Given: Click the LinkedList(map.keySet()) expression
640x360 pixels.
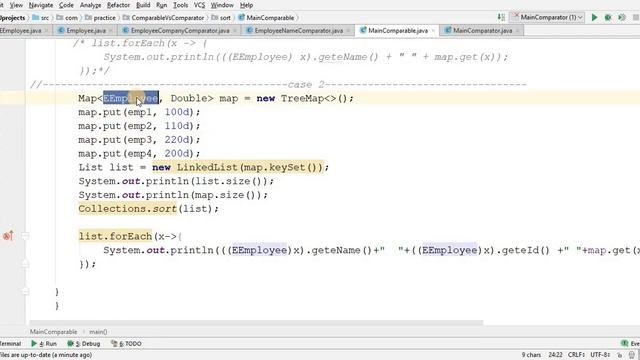Looking at the screenshot, I should [x=249, y=167].
